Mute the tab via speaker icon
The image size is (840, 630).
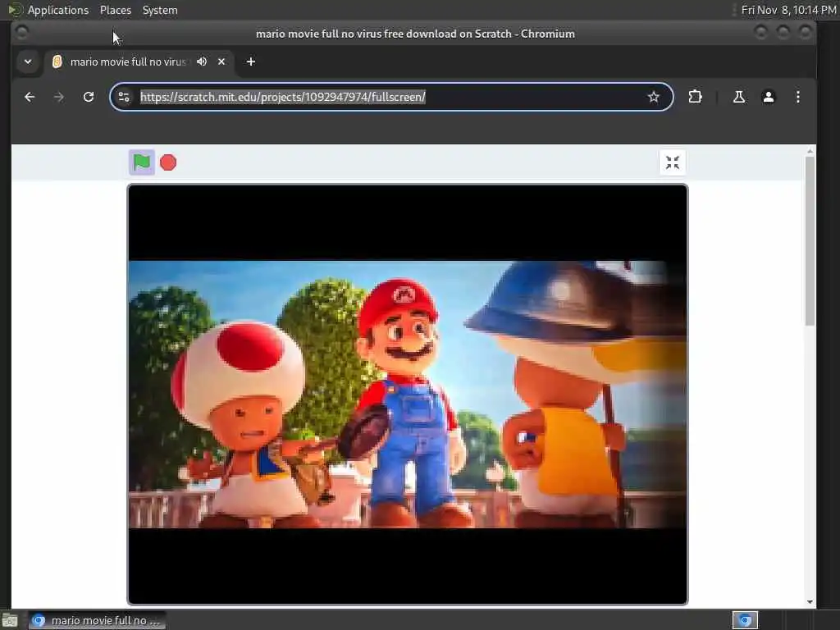(202, 62)
